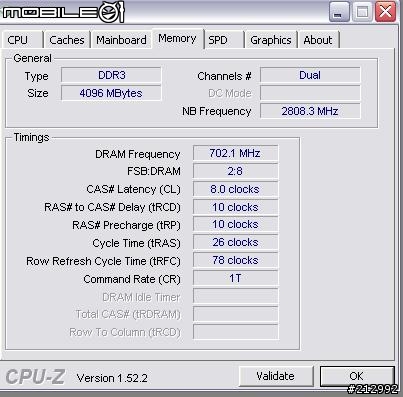Viewport: 403px width, 397px height.
Task: Click the 'Cycle Time (tRAS)' label
Action: point(136,243)
